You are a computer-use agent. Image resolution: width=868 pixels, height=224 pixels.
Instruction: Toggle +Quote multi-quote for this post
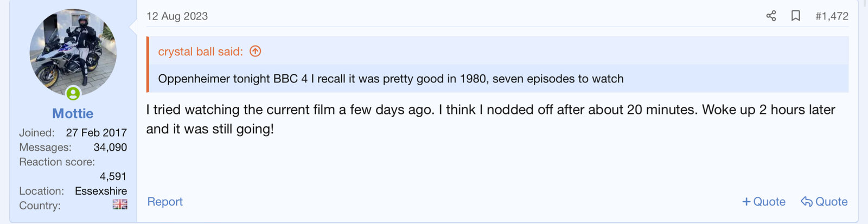click(x=764, y=202)
